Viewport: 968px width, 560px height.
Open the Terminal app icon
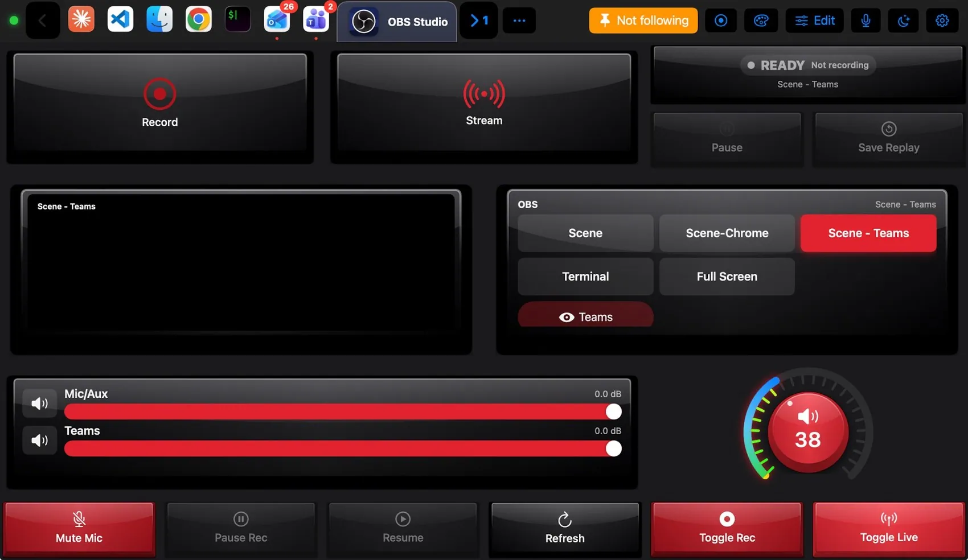(237, 20)
